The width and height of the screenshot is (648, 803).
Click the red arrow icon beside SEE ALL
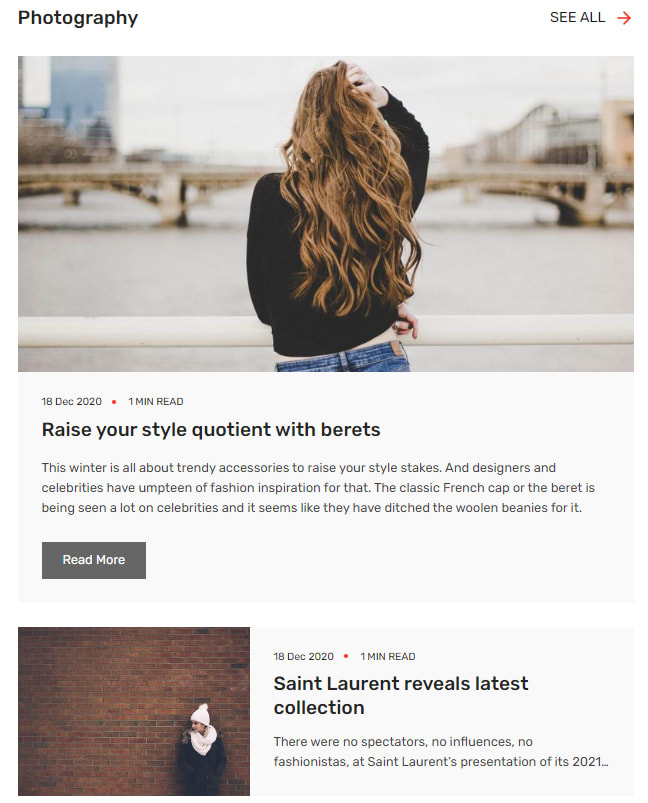click(x=623, y=18)
